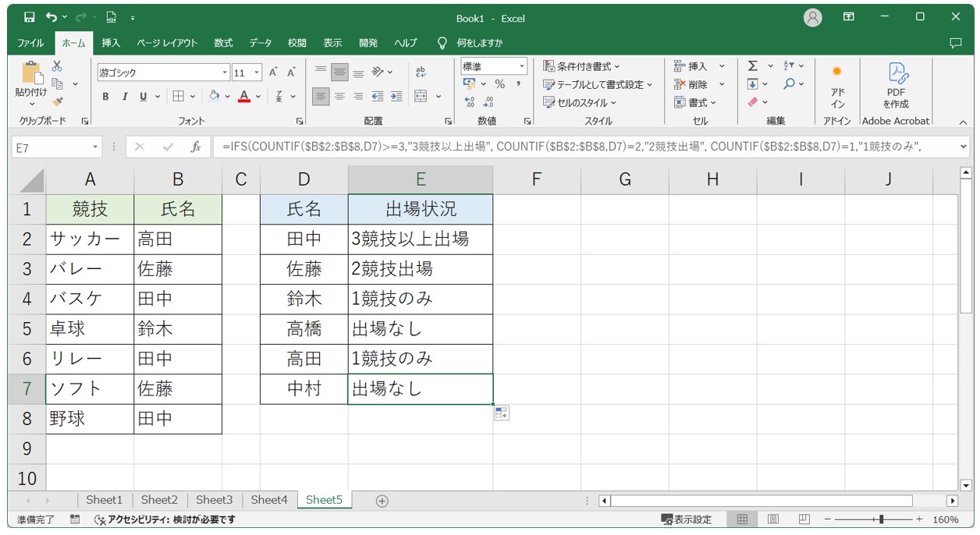Decrease font size with small A

click(x=291, y=73)
